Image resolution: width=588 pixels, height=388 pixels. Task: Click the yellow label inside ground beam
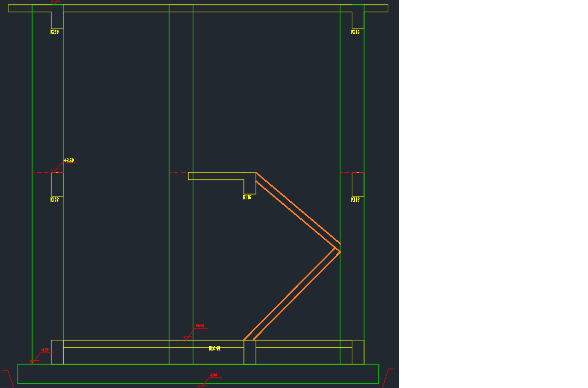[x=214, y=348]
